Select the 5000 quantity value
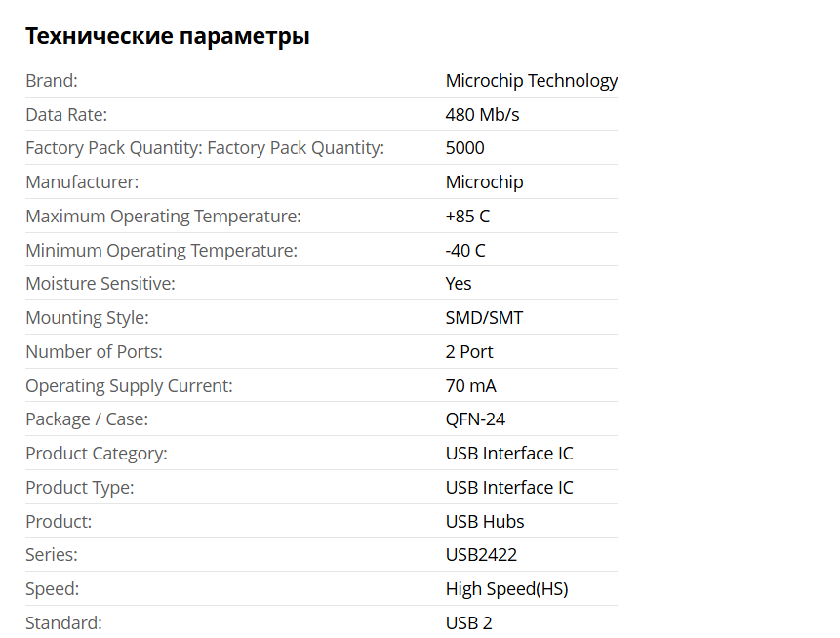This screenshot has width=840, height=638. pyautogui.click(x=464, y=148)
